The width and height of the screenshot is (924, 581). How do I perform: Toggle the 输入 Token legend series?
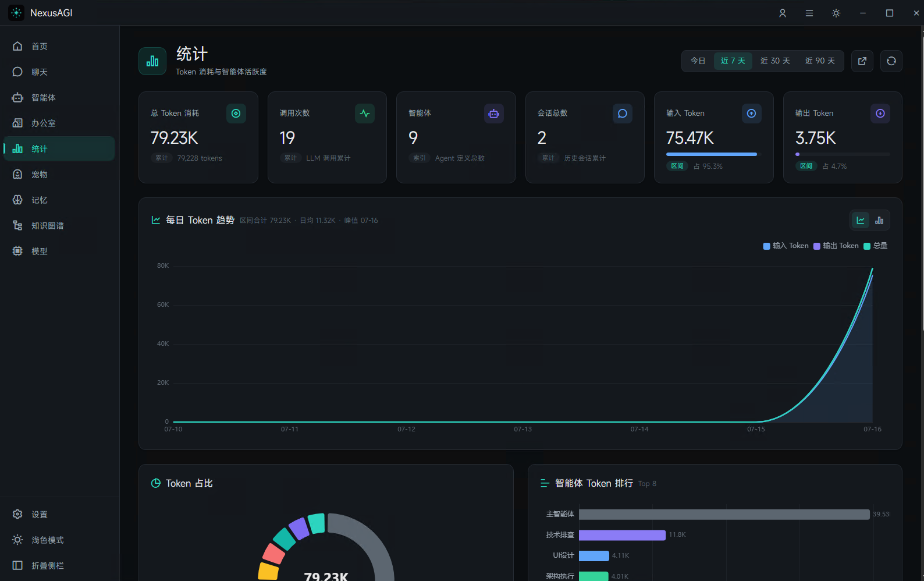pyautogui.click(x=786, y=246)
